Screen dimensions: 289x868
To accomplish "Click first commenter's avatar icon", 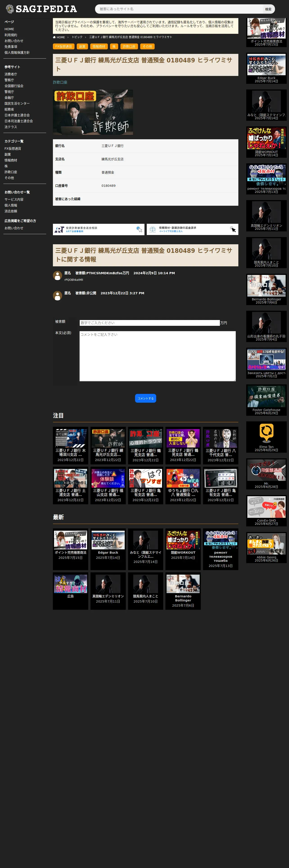I will [x=58, y=276].
